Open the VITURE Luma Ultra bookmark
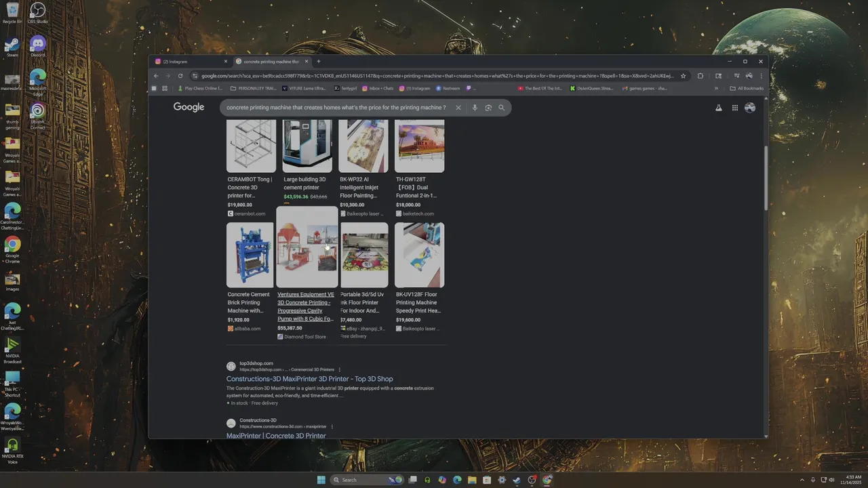 point(304,88)
